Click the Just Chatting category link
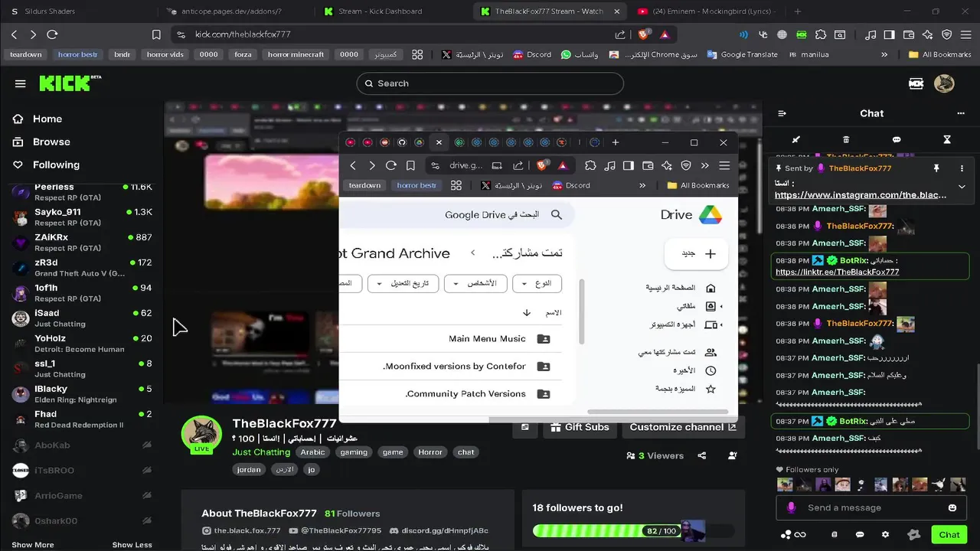Screen dimensions: 980x551 tap(261, 452)
